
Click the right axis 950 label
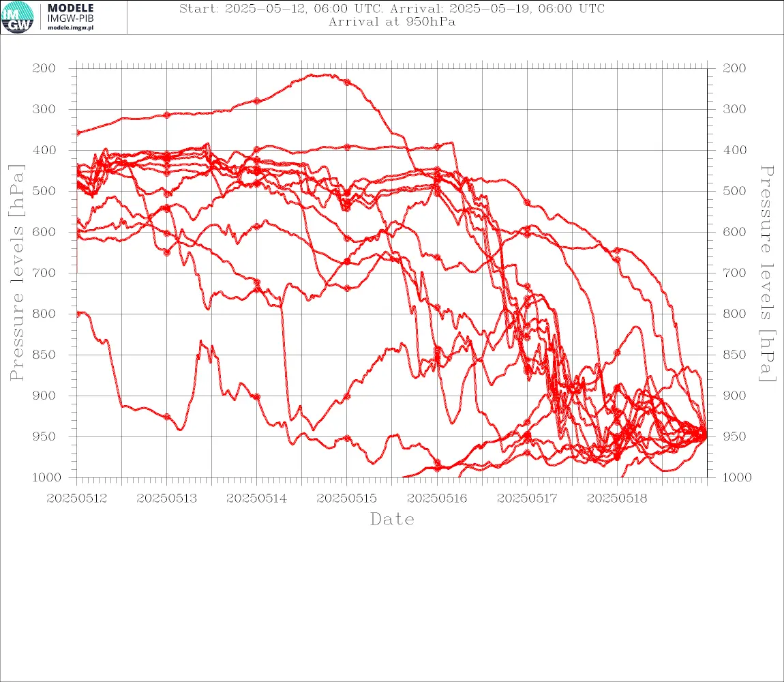pyautogui.click(x=734, y=436)
